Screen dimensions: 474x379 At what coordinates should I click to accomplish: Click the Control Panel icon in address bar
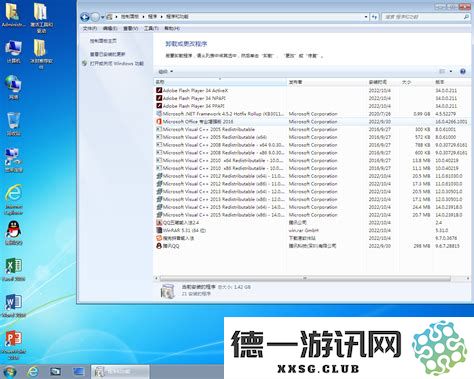(x=109, y=17)
